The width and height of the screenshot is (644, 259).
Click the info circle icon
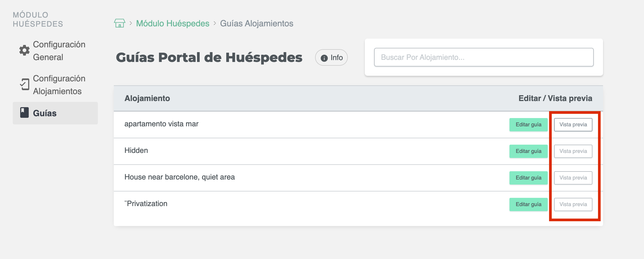(x=324, y=58)
